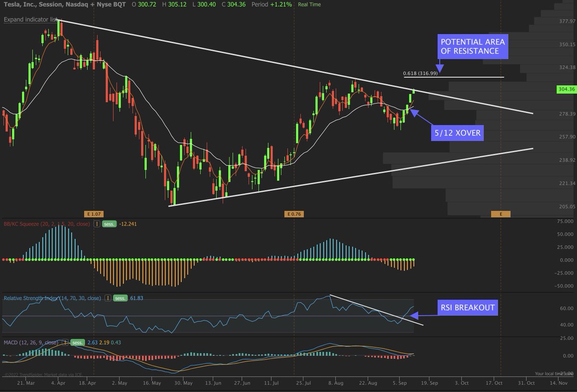The image size is (577, 392).
Task: Click the 30. May date axis label
Action: (x=183, y=383)
